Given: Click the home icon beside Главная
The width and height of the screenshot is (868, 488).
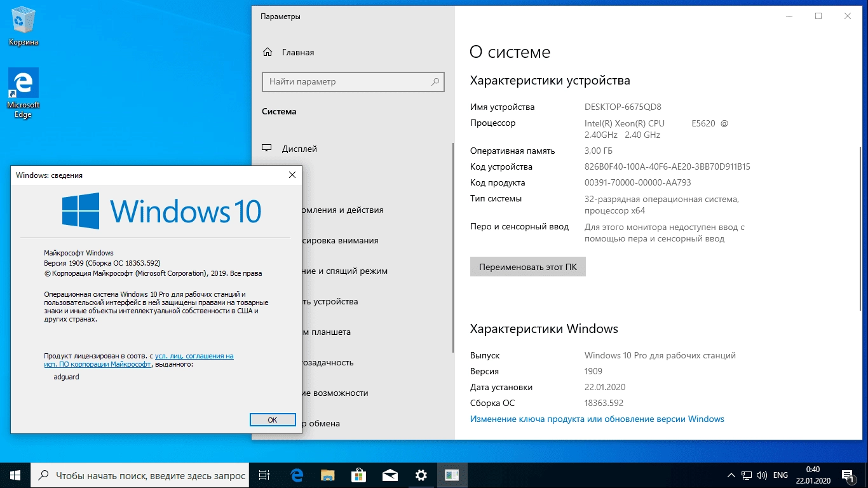Looking at the screenshot, I should point(268,52).
